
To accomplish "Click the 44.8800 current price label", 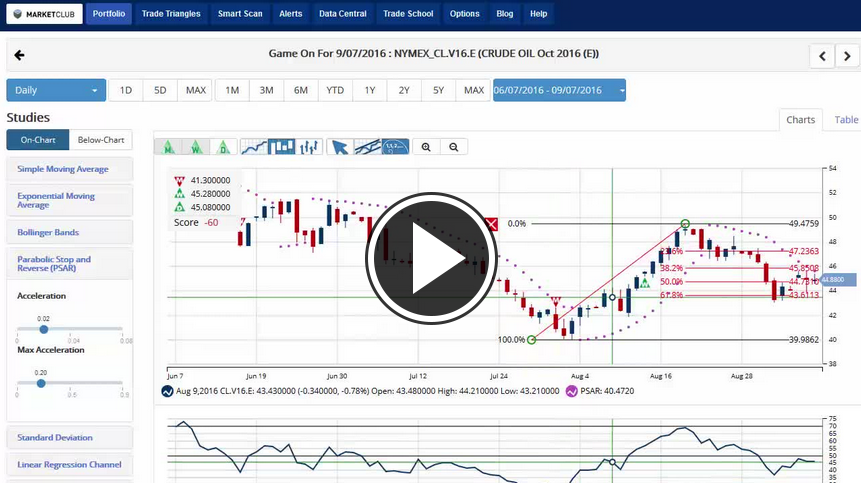I will click(838, 280).
